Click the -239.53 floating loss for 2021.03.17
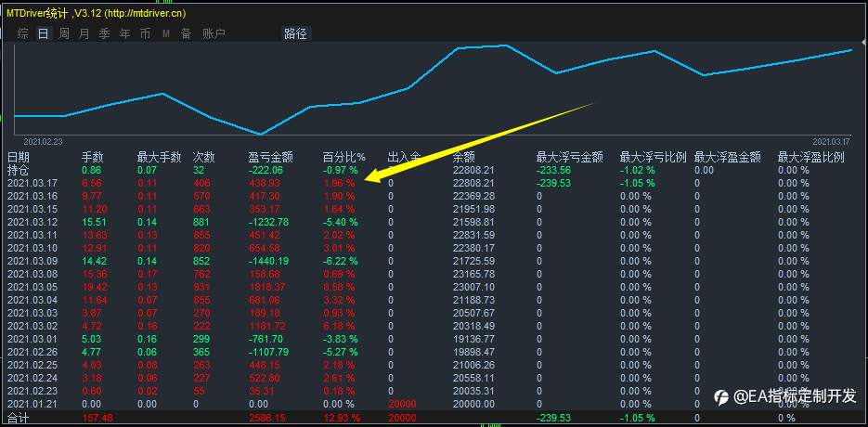Viewport: 868px width, 427px height. click(553, 183)
